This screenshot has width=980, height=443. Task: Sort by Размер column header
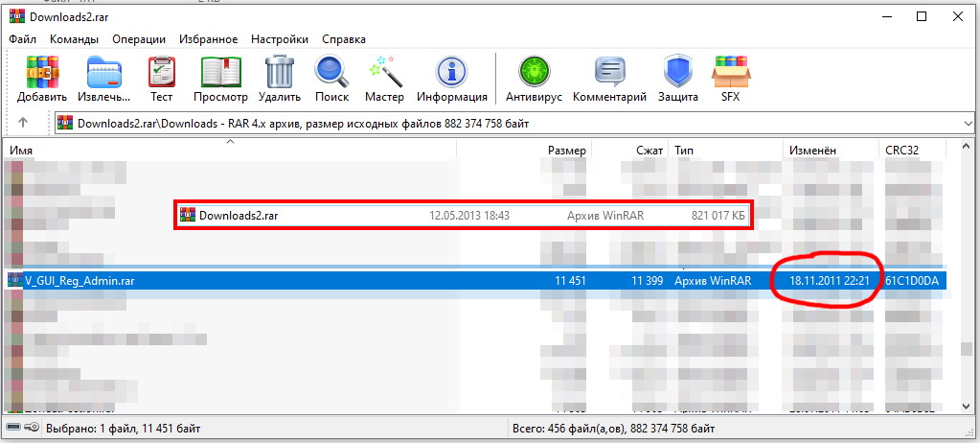coord(566,152)
